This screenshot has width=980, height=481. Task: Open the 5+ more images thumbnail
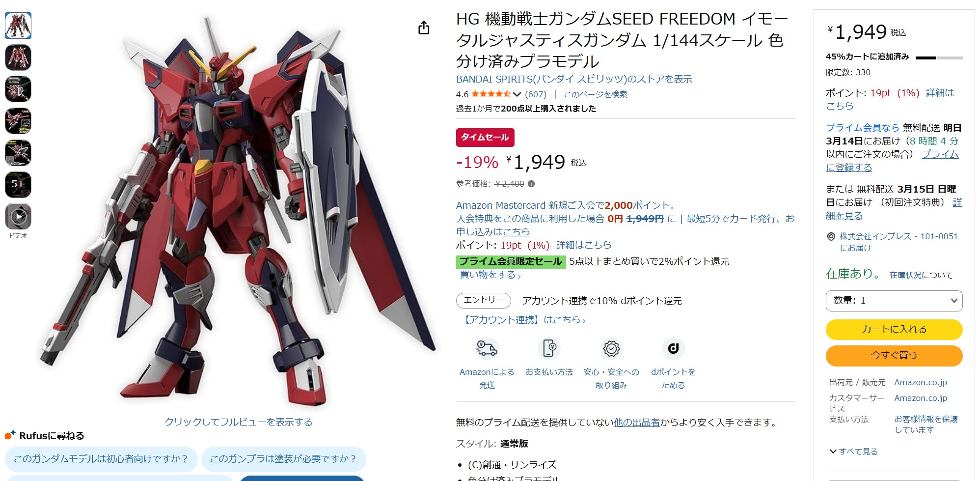tap(18, 184)
